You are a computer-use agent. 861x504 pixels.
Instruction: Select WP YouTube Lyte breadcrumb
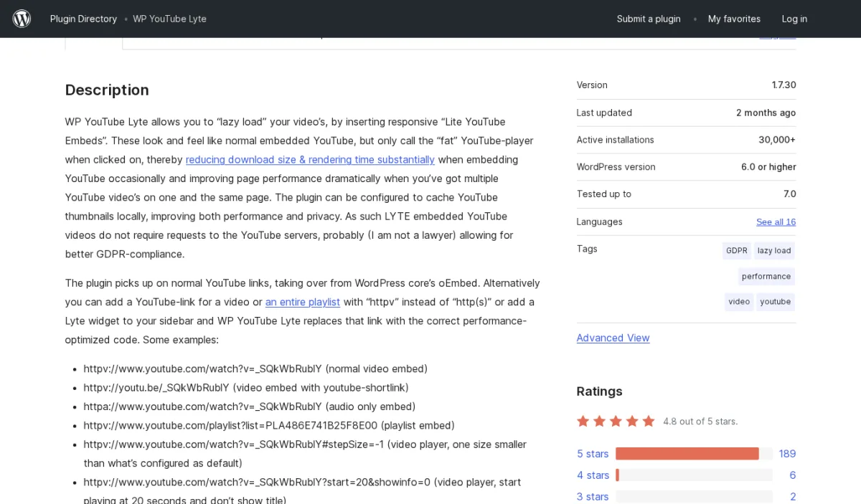(169, 19)
